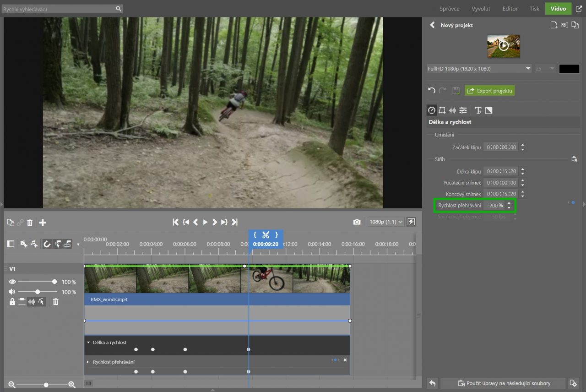The width and height of the screenshot is (586, 392).
Task: Undo the last edit
Action: click(431, 91)
